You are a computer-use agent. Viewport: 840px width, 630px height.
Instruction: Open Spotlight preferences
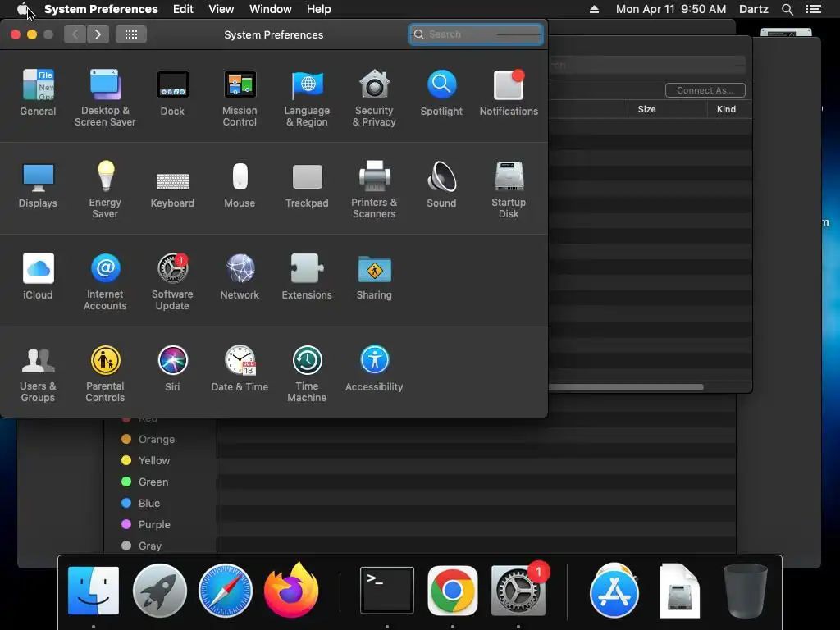(441, 92)
